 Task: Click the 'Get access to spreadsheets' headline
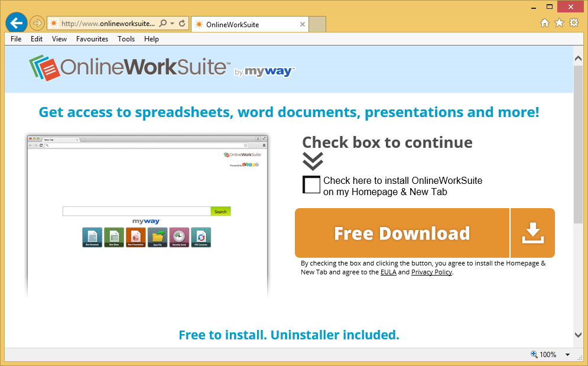tap(289, 112)
